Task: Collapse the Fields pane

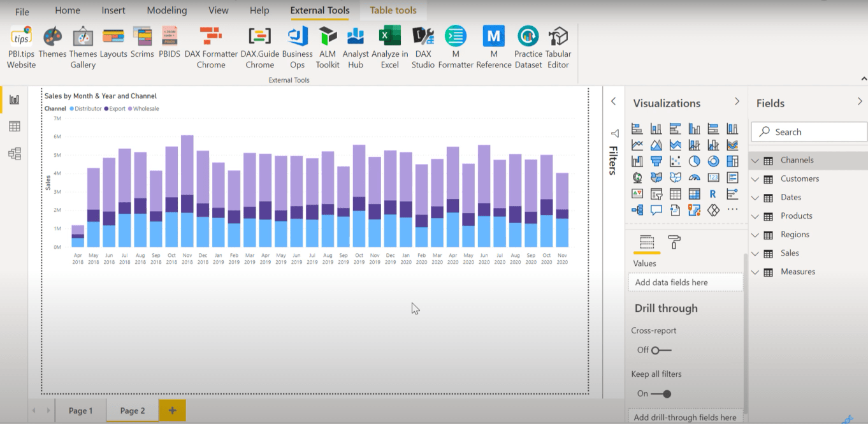Action: point(860,101)
